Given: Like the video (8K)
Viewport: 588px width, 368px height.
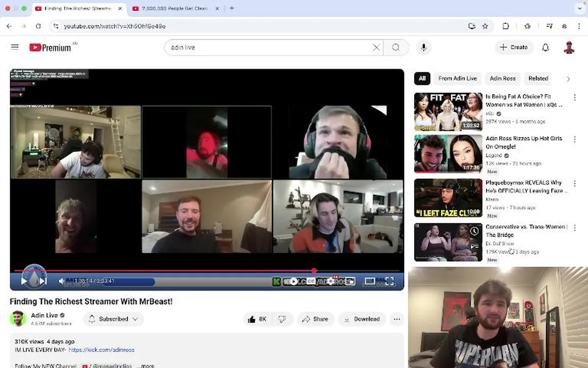Looking at the screenshot, I should point(257,319).
